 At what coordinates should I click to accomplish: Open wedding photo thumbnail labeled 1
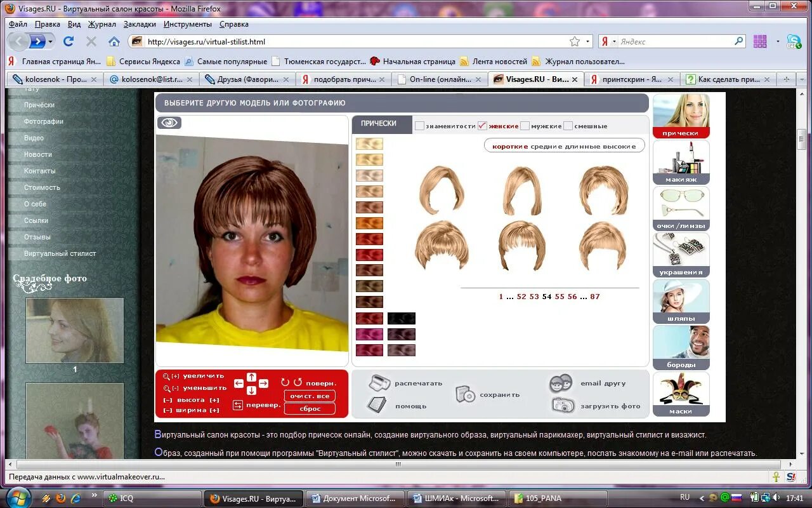coord(75,330)
